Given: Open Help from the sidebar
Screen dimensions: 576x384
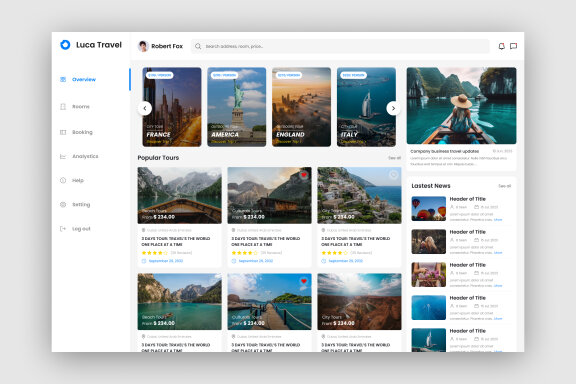Looking at the screenshot, I should 78,180.
